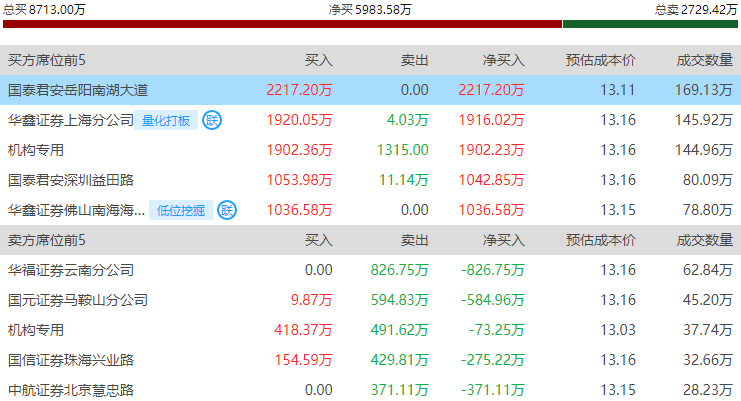This screenshot has width=741, height=401.
Task: Click estimated cost 13.11
Action: point(618,90)
